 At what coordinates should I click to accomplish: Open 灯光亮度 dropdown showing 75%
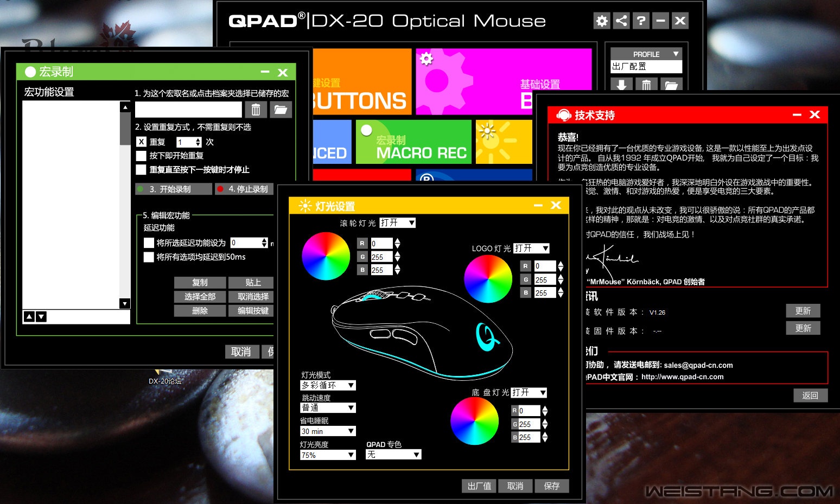328,455
